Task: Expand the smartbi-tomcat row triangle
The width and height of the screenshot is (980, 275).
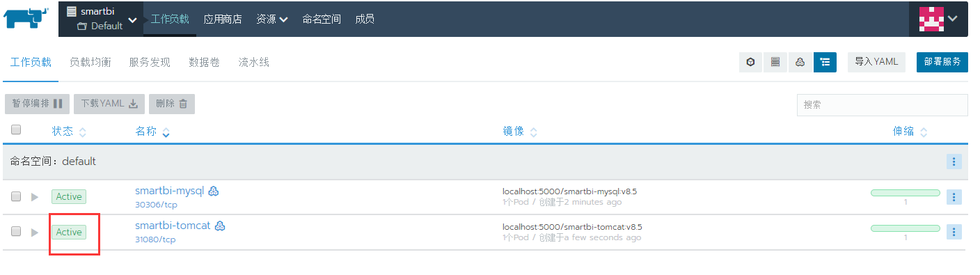Action: (x=35, y=232)
